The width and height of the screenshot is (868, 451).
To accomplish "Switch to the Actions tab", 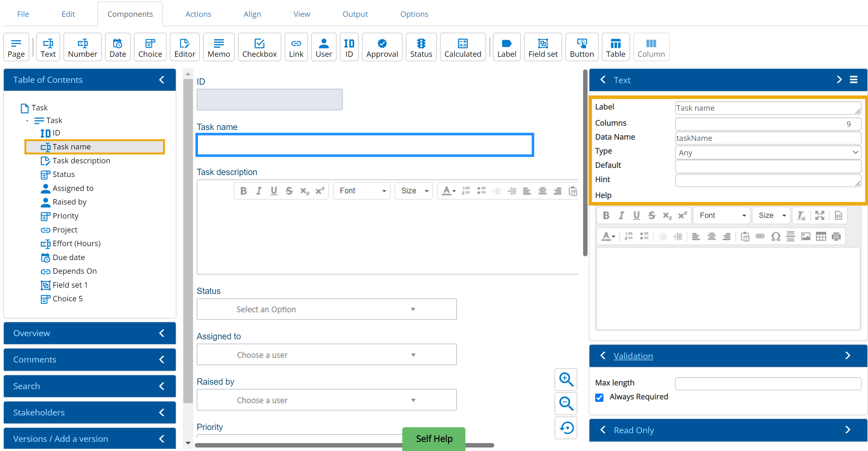I will [x=198, y=14].
